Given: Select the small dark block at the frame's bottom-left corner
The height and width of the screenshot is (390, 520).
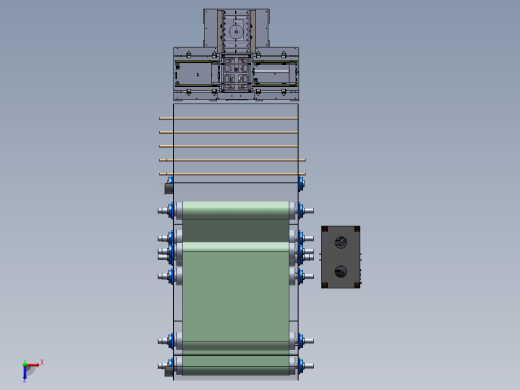Looking at the screenshot, I should point(169,372).
